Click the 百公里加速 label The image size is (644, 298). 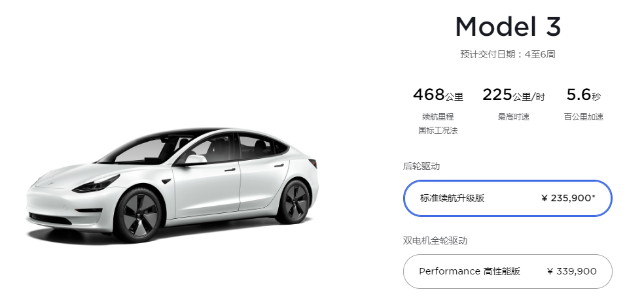(584, 117)
